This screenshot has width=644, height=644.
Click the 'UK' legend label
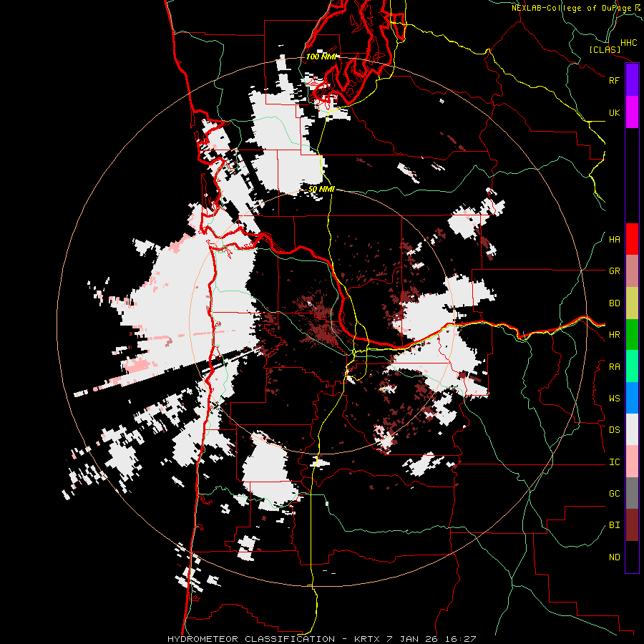[x=614, y=113]
